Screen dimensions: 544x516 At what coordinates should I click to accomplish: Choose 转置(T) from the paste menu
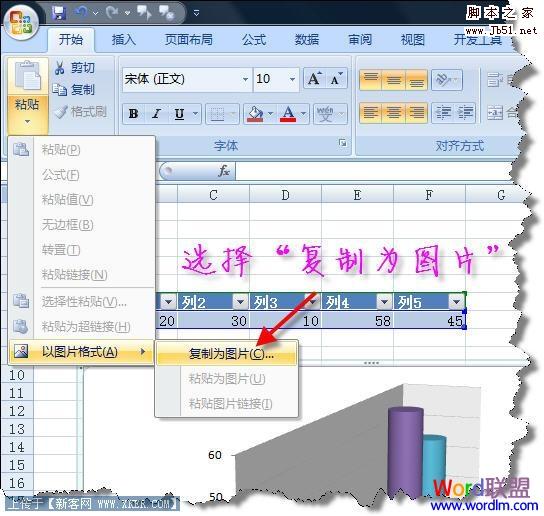point(81,249)
